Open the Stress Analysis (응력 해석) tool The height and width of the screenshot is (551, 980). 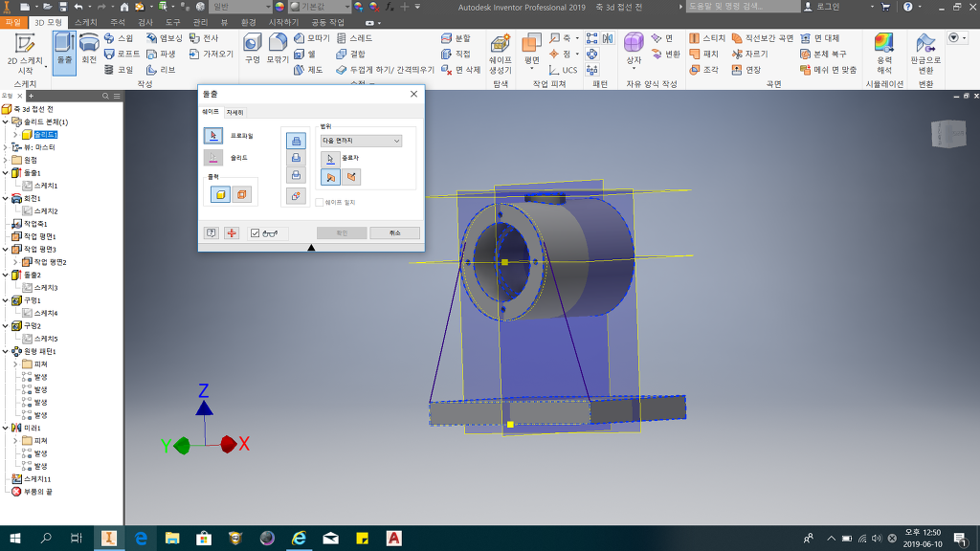(883, 53)
